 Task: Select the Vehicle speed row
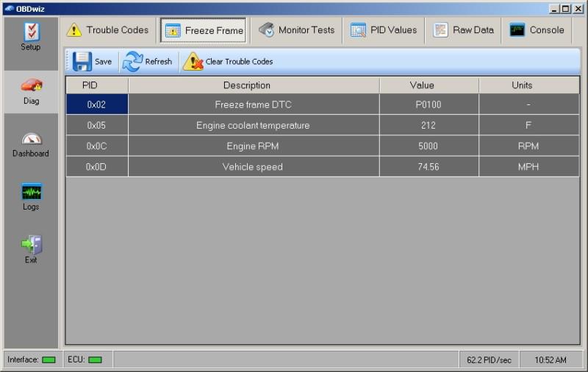click(x=252, y=167)
